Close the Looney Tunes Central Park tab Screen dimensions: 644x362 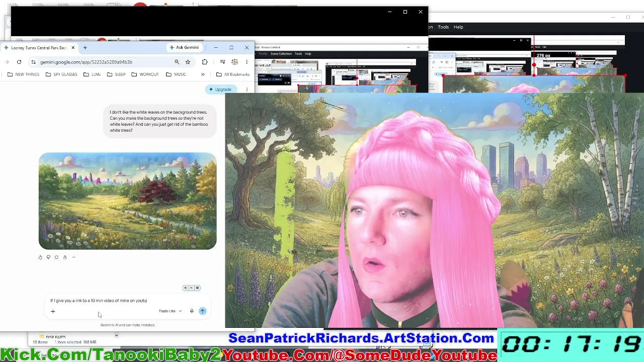73,48
